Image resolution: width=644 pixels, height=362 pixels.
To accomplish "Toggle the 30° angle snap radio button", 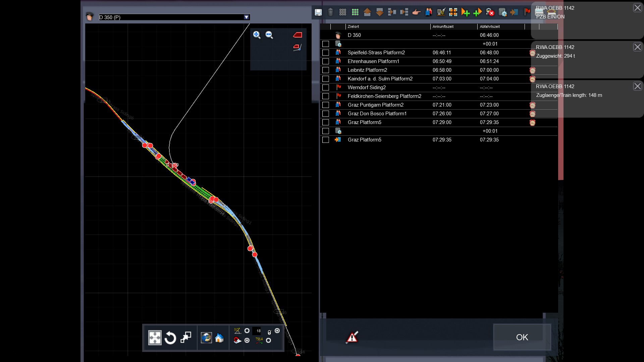I will 247,331.
